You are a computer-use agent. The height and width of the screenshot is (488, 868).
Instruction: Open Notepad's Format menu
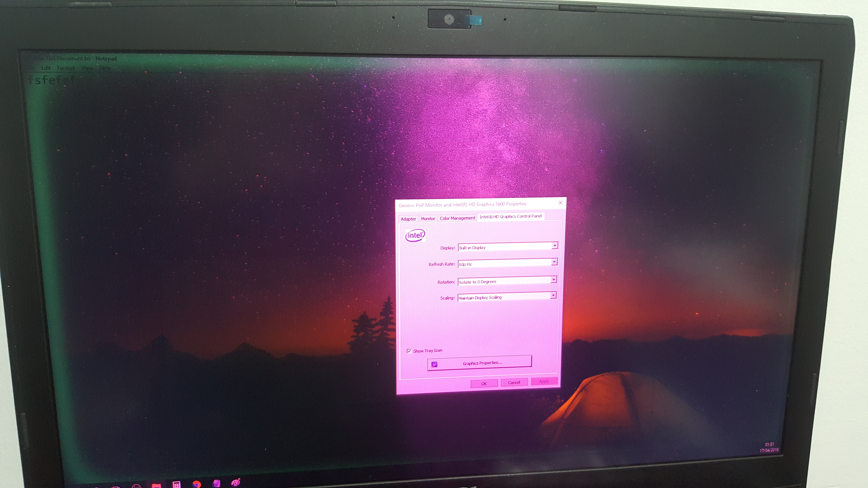click(x=66, y=68)
